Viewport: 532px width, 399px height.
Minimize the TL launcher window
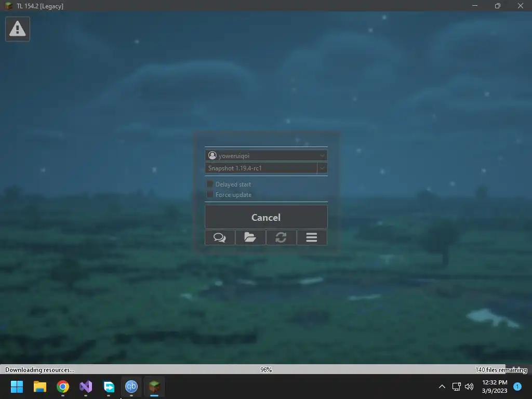click(x=475, y=6)
